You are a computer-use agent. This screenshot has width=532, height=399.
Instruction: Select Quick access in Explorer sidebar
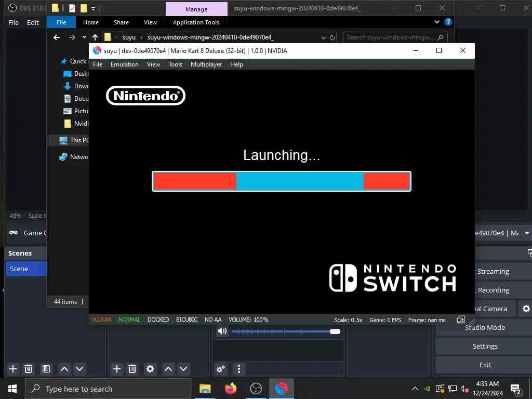tap(74, 61)
